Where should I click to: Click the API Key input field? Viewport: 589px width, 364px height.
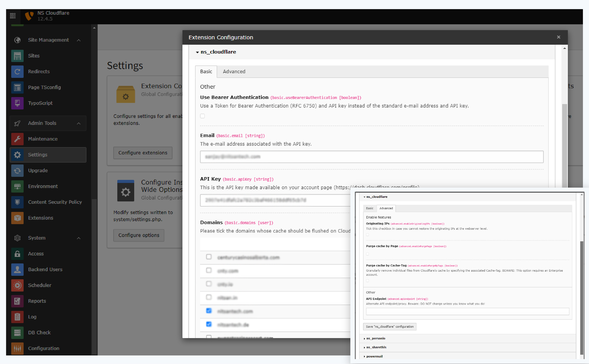pos(275,200)
